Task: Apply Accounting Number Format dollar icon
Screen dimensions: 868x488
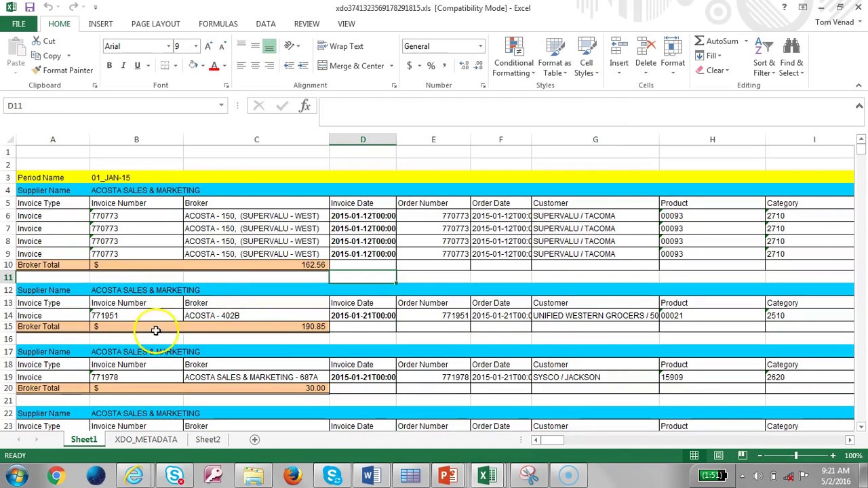Action: [x=409, y=66]
